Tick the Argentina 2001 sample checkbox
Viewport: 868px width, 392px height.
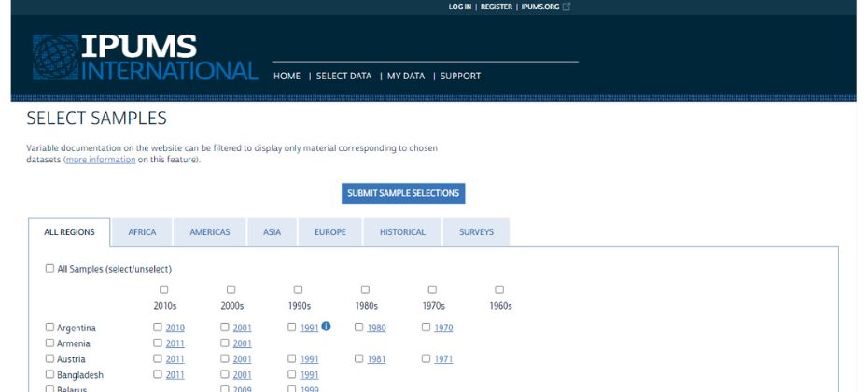(225, 328)
